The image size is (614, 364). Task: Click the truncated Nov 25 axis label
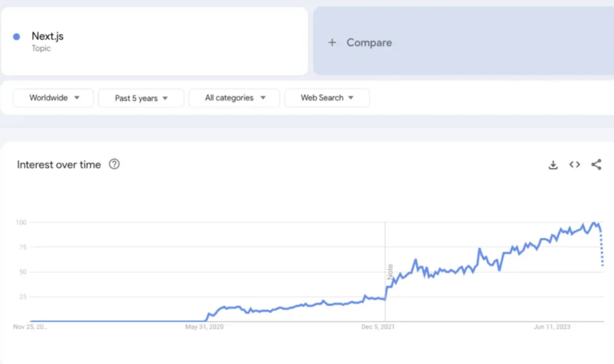coord(31,327)
